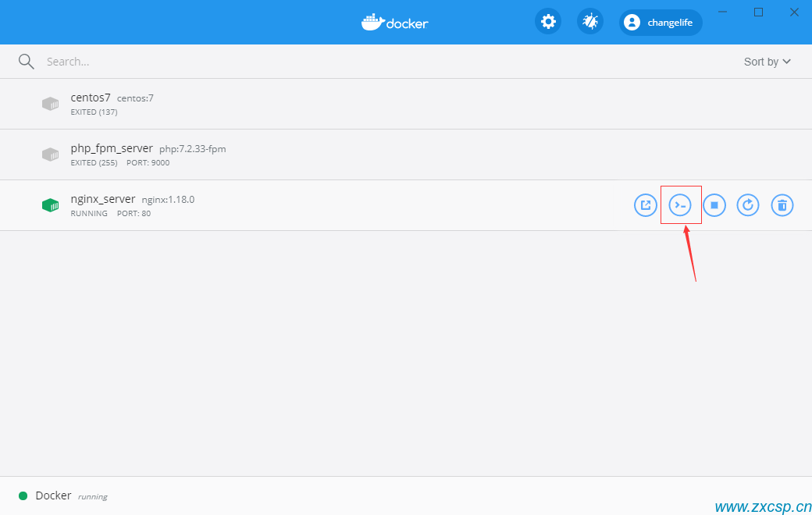Viewport: 812px width, 515px height.
Task: Select the php_fpm_server container name
Action: tap(112, 148)
